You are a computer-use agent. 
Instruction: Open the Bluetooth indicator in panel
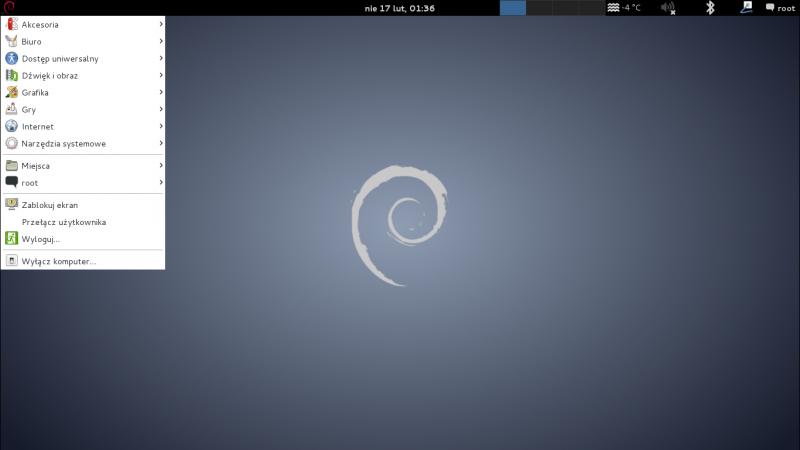pos(710,8)
